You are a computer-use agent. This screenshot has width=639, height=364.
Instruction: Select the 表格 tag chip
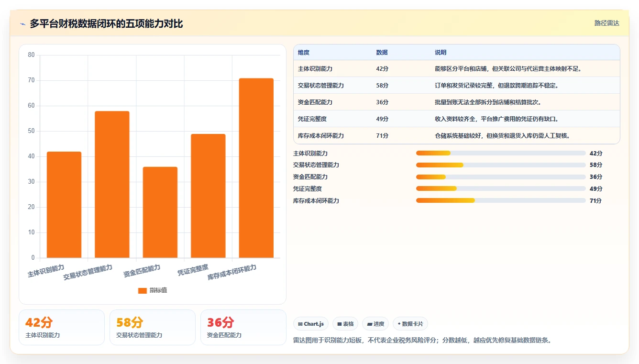tap(345, 324)
